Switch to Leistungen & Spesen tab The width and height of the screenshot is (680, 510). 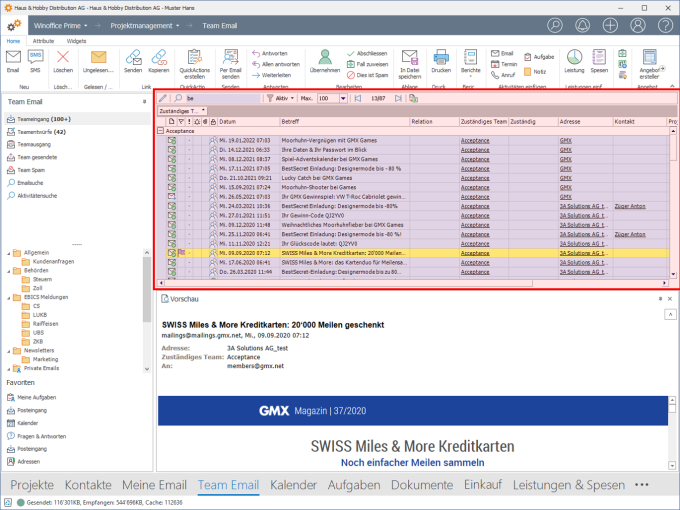pyautogui.click(x=569, y=485)
